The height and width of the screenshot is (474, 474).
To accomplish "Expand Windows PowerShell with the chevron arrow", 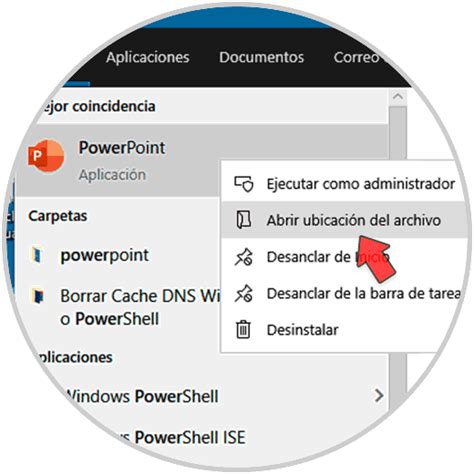I will pyautogui.click(x=379, y=396).
